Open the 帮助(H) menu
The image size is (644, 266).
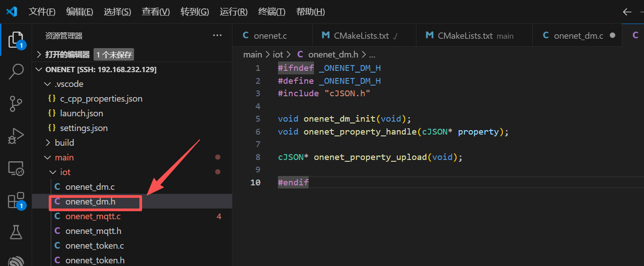(x=310, y=12)
